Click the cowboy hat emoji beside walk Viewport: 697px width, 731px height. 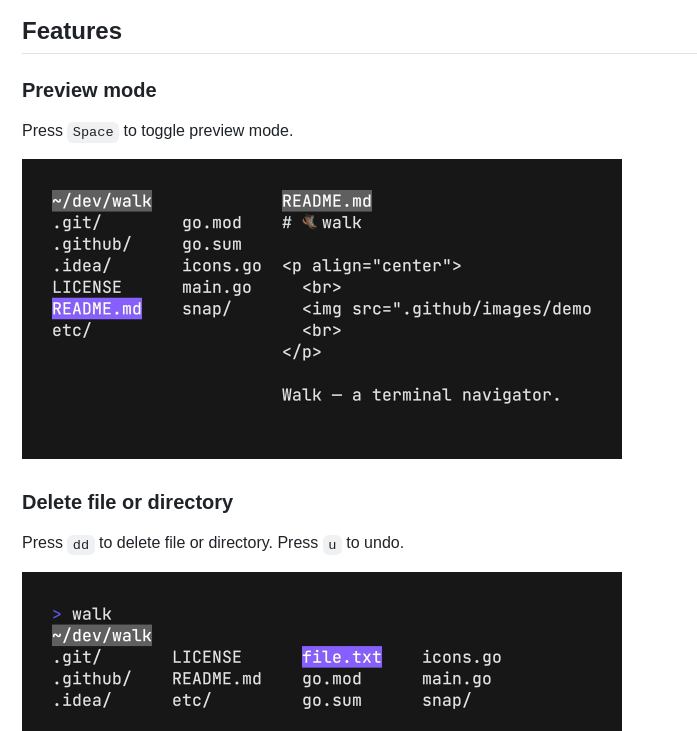[310, 222]
